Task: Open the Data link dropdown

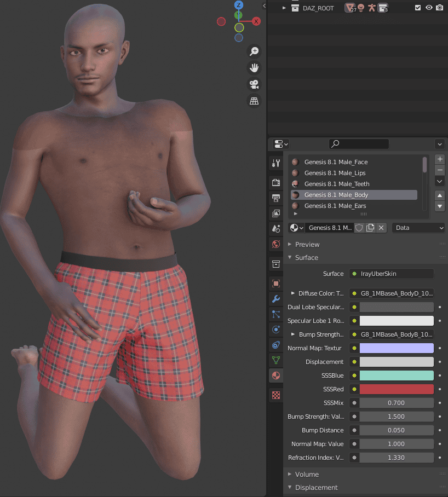Action: 418,227
